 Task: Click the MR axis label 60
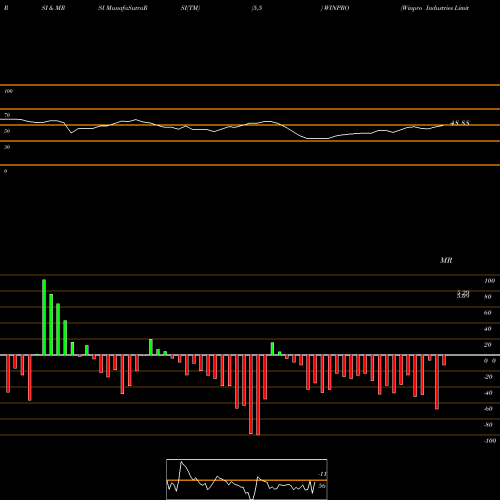coord(488,313)
